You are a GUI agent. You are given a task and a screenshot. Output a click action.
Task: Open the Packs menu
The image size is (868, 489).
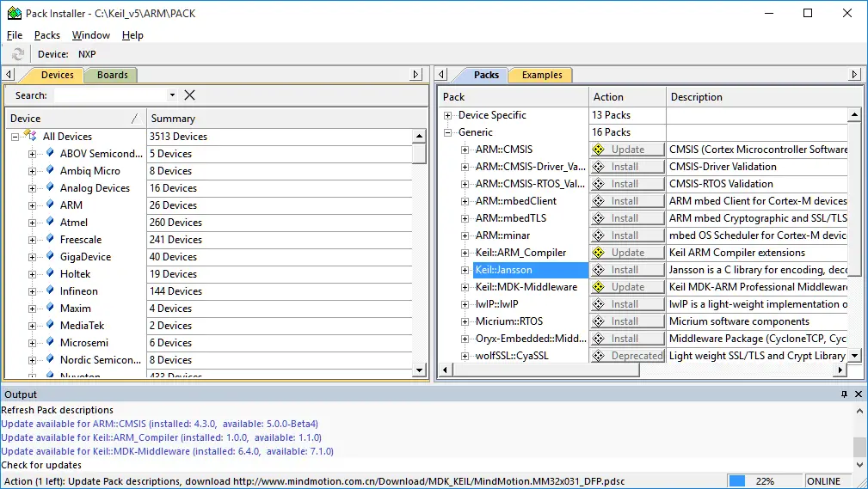tap(47, 35)
